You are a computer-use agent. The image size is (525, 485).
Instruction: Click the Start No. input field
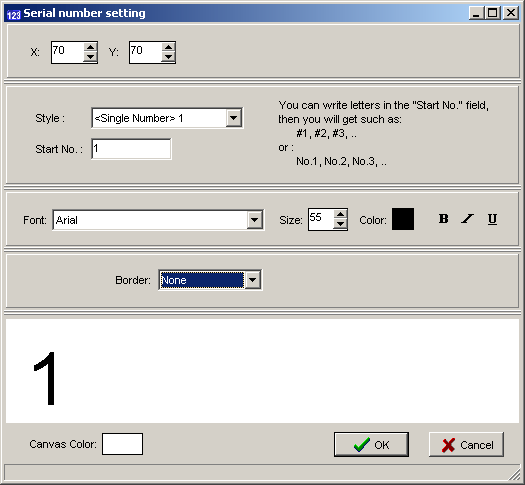click(131, 149)
